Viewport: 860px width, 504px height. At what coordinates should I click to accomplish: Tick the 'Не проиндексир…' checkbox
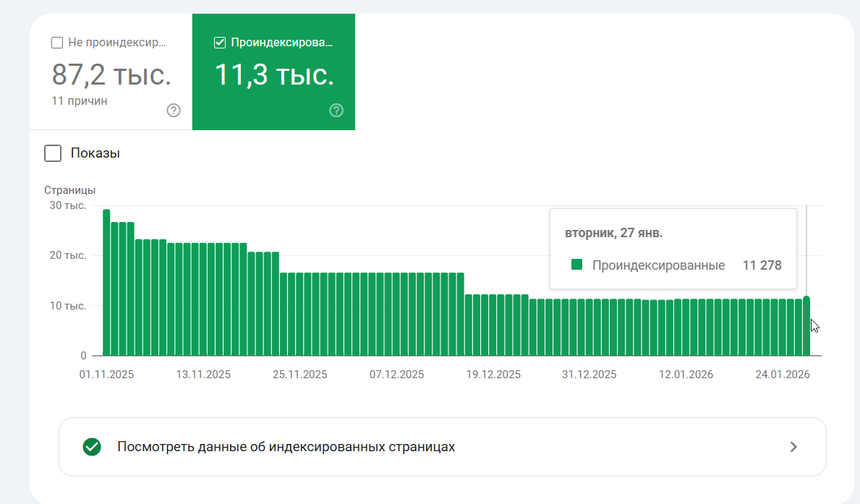click(x=57, y=43)
